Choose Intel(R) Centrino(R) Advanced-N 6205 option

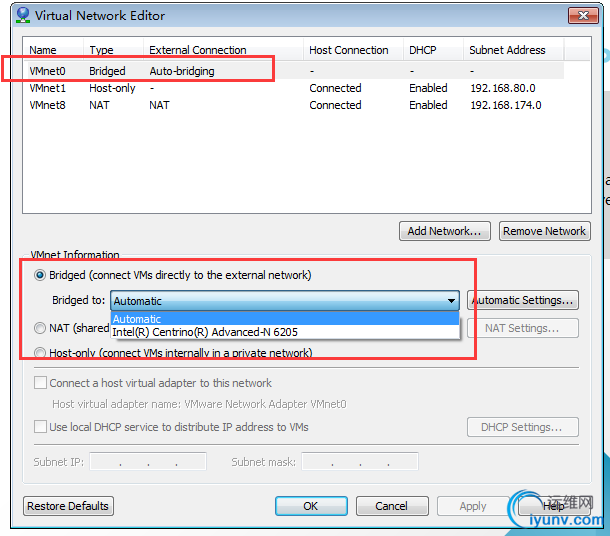(x=285, y=332)
